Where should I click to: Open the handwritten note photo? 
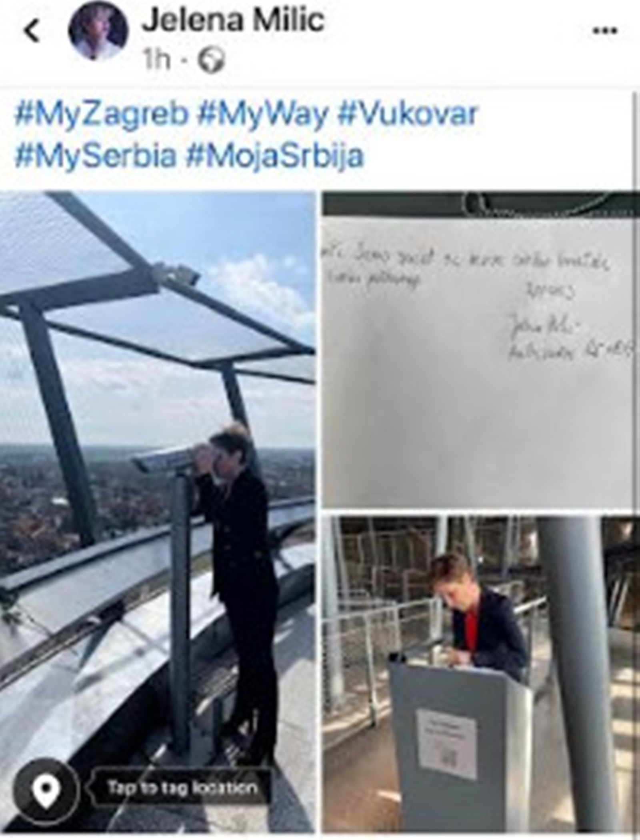coord(481,350)
